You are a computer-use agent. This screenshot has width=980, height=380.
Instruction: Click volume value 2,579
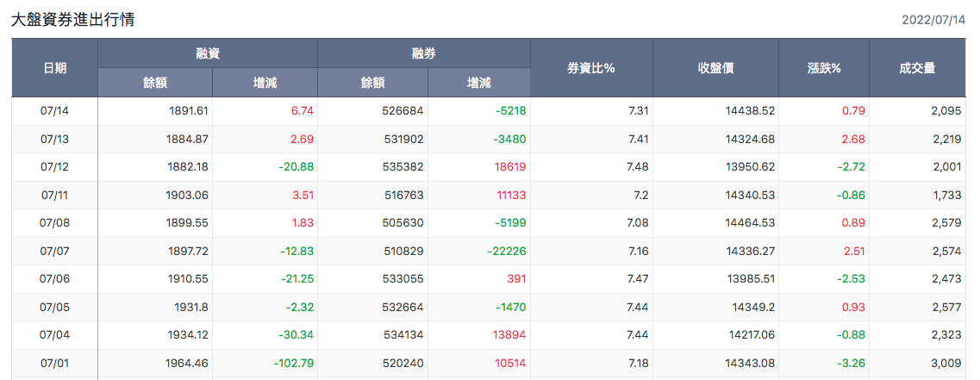[947, 223]
